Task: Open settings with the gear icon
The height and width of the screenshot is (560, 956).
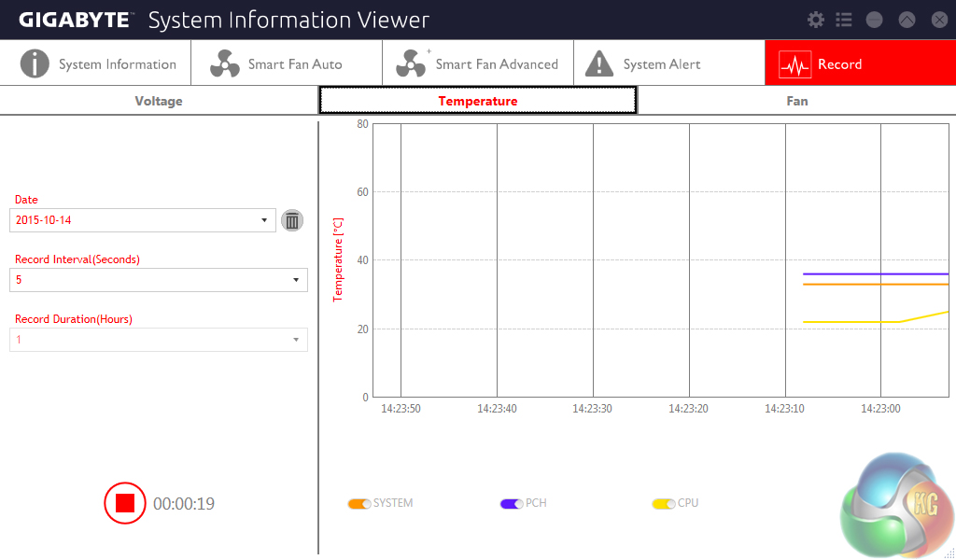Action: pos(816,20)
